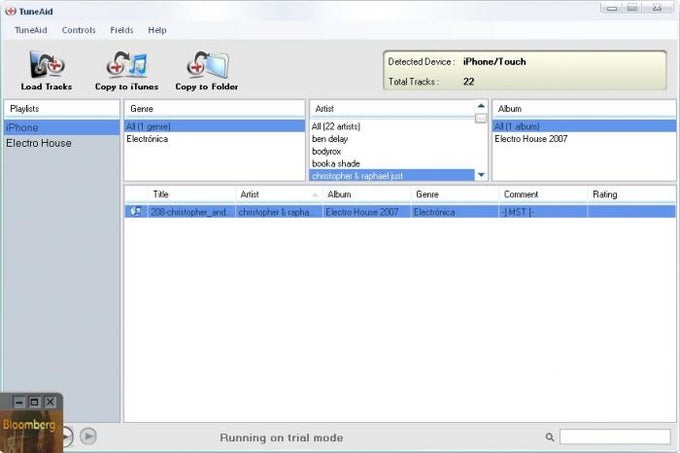Click the track's Electro House 2007 album cell
The height and width of the screenshot is (453, 680).
coord(367,212)
